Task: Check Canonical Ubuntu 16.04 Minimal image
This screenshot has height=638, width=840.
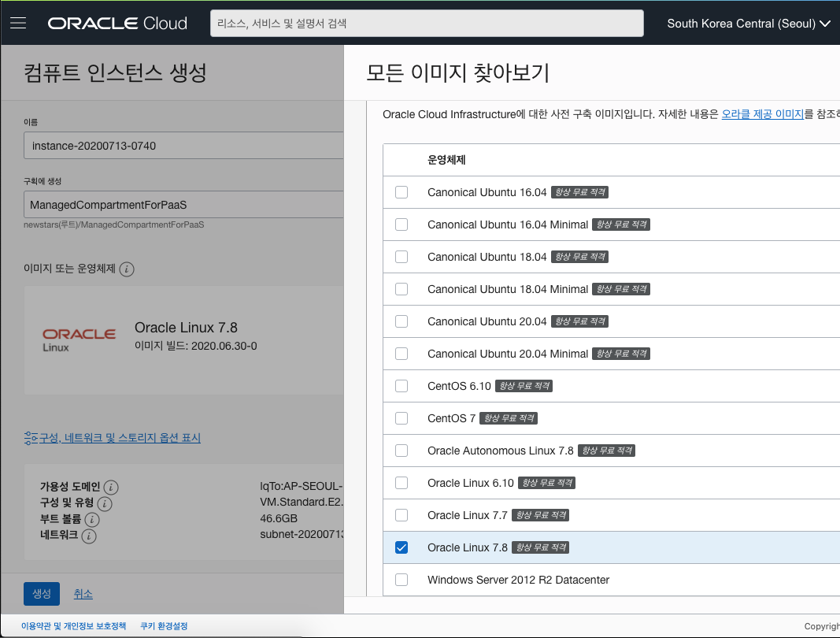Action: point(401,224)
